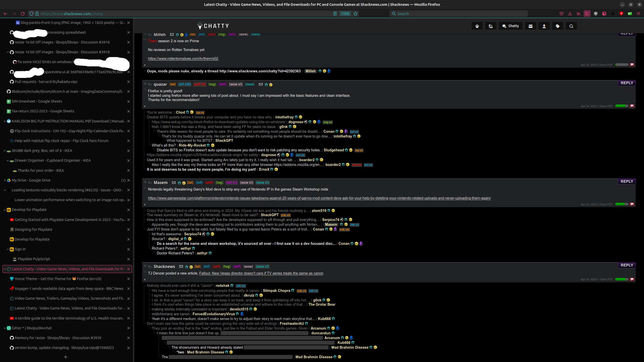
Task: Open a new tab with sidebar plus button
Action: (66, 357)
